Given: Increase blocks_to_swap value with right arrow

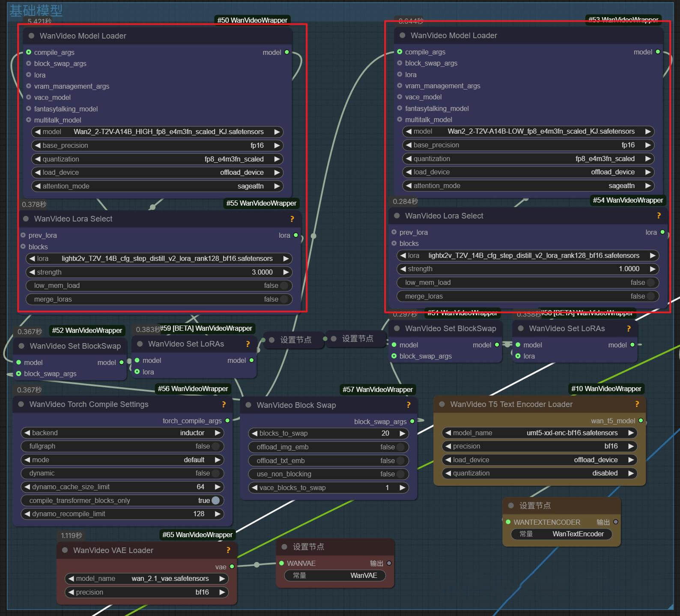Looking at the screenshot, I should [403, 433].
